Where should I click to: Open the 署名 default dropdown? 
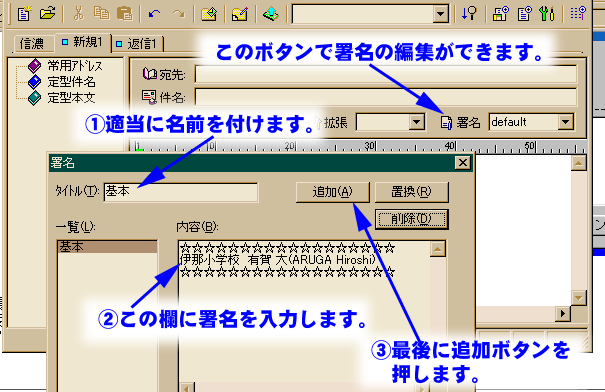[x=565, y=122]
